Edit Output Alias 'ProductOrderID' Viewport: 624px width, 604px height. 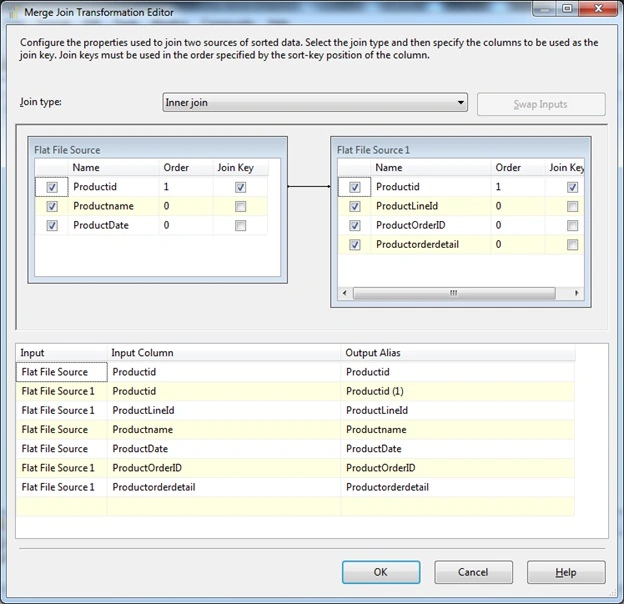pos(458,468)
